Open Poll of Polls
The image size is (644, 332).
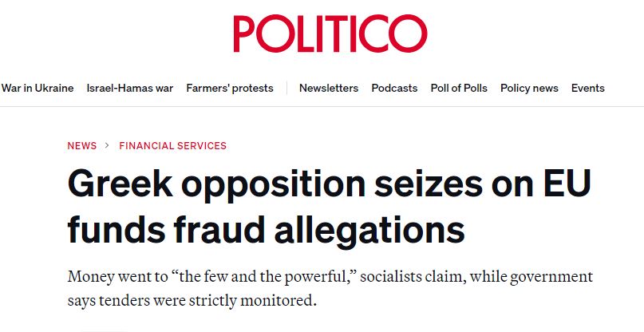point(459,89)
